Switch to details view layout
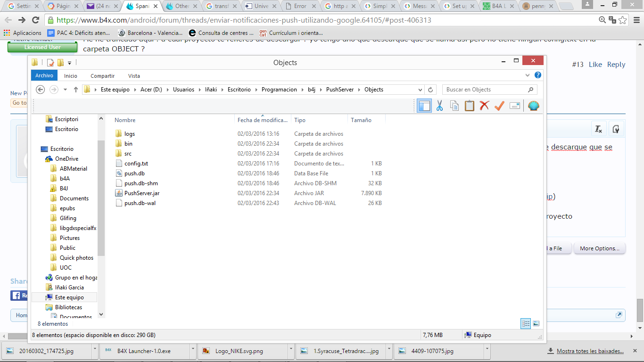This screenshot has width=644, height=362. (526, 323)
